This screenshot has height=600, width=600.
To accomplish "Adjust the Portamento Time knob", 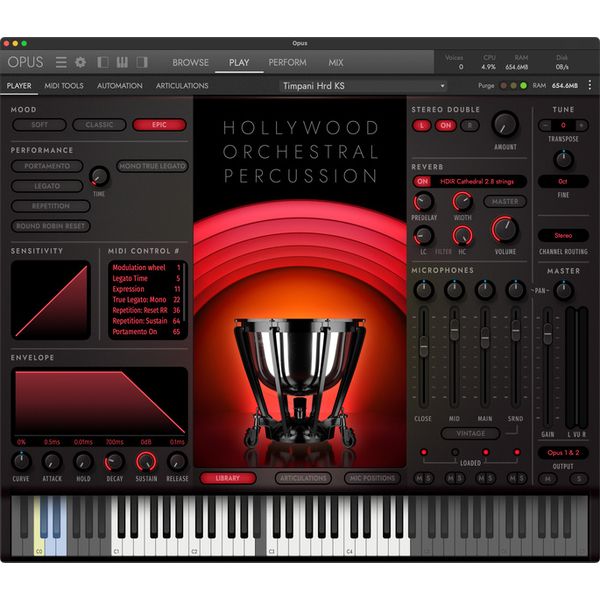I will pyautogui.click(x=99, y=176).
